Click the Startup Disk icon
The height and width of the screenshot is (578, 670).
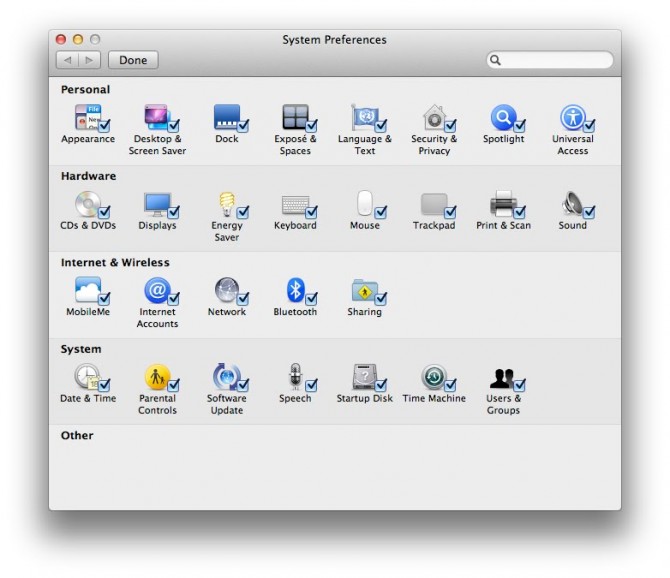pyautogui.click(x=363, y=377)
